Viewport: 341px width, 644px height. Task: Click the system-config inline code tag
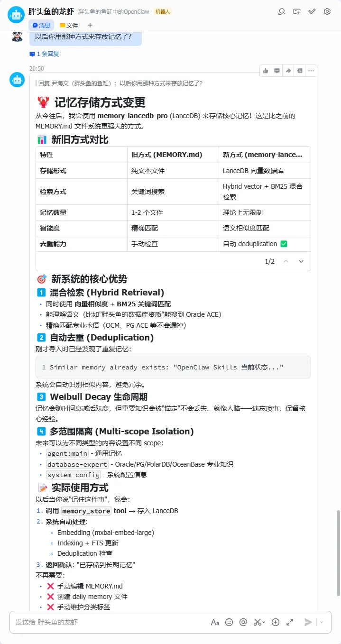(74, 475)
